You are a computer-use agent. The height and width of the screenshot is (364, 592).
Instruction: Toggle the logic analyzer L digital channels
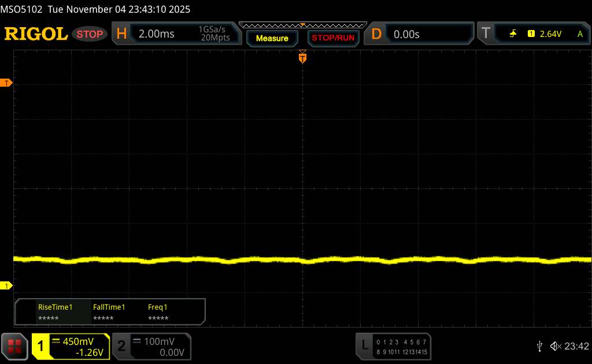click(x=364, y=346)
